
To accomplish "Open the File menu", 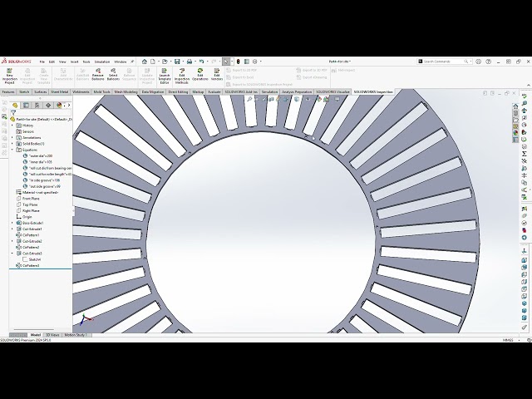I will pos(42,62).
